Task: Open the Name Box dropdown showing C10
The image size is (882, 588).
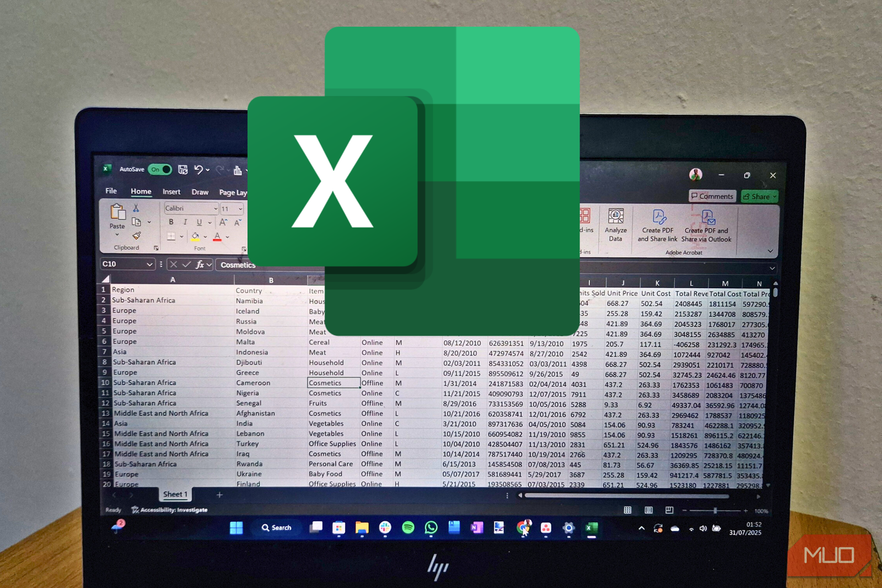Action: 149,265
